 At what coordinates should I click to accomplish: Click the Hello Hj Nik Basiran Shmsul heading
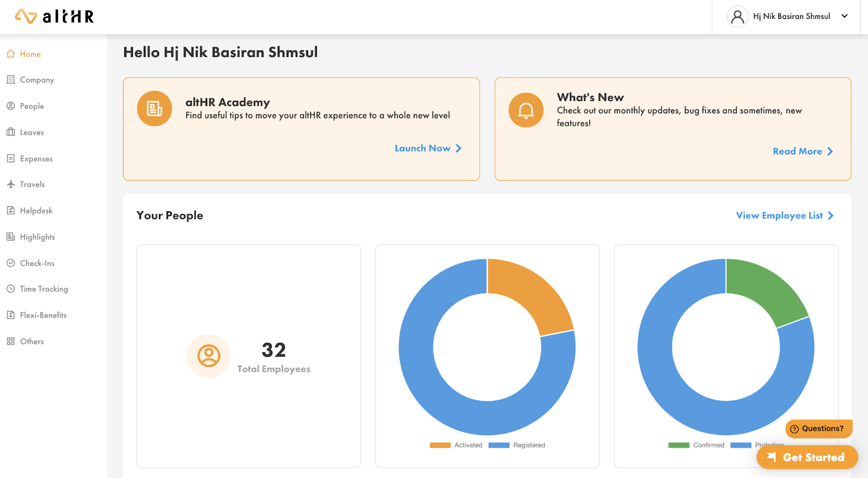coord(220,52)
